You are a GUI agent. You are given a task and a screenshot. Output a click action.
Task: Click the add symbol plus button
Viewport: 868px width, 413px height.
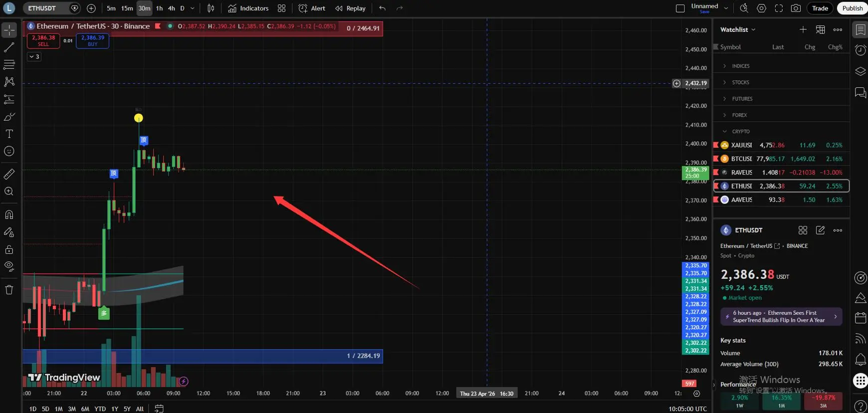coord(91,8)
